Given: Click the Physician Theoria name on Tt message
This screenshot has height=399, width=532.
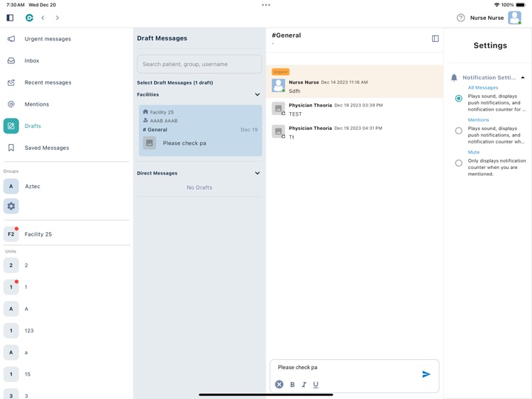Looking at the screenshot, I should click(x=311, y=128).
